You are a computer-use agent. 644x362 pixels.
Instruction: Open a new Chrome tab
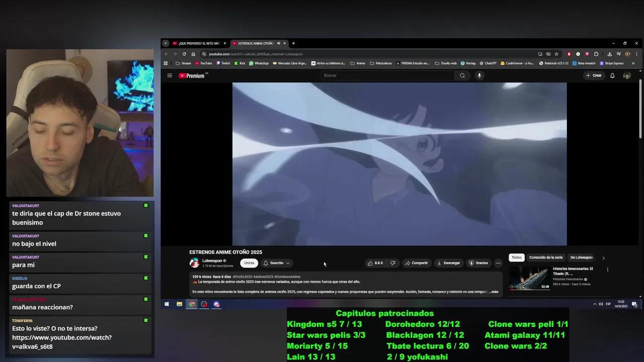pyautogui.click(x=293, y=43)
